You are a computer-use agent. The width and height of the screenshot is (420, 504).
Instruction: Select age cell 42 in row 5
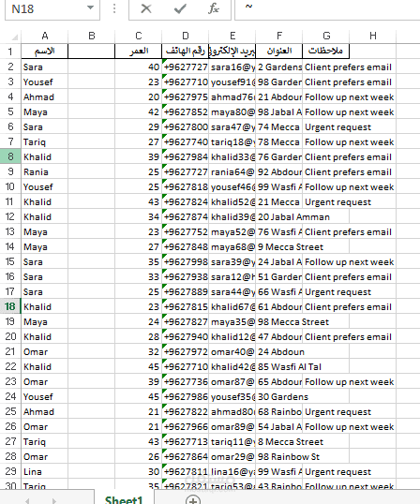click(x=139, y=111)
